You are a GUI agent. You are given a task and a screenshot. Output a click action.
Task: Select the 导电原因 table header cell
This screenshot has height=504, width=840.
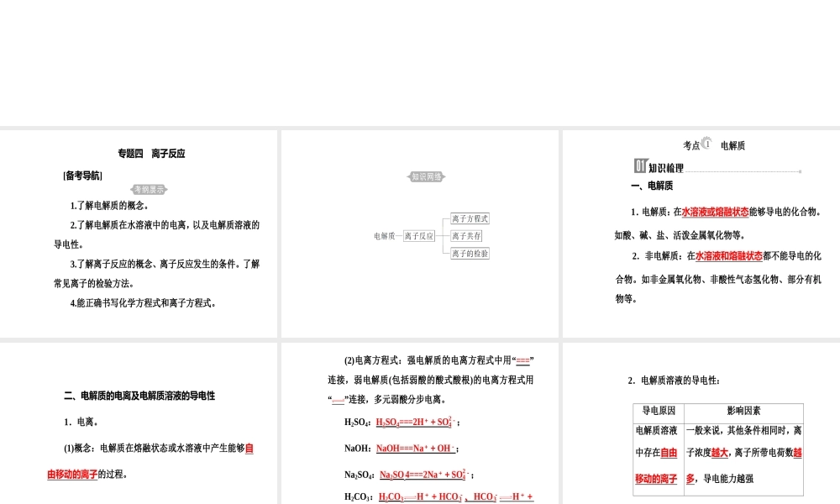[659, 411]
